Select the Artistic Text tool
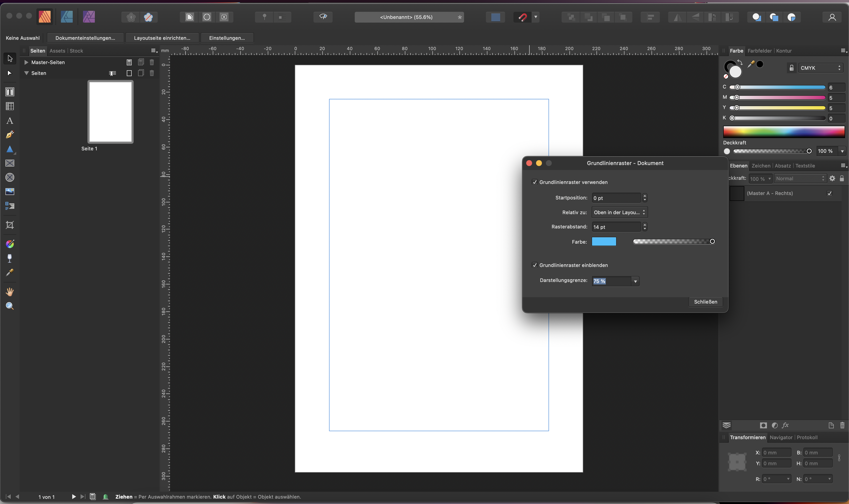 point(10,121)
